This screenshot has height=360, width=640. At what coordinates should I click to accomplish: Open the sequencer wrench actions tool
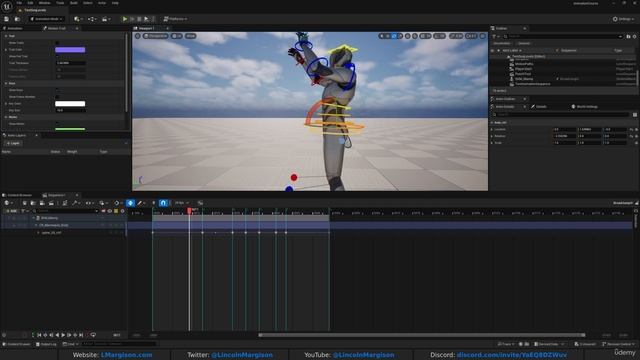coord(75,203)
